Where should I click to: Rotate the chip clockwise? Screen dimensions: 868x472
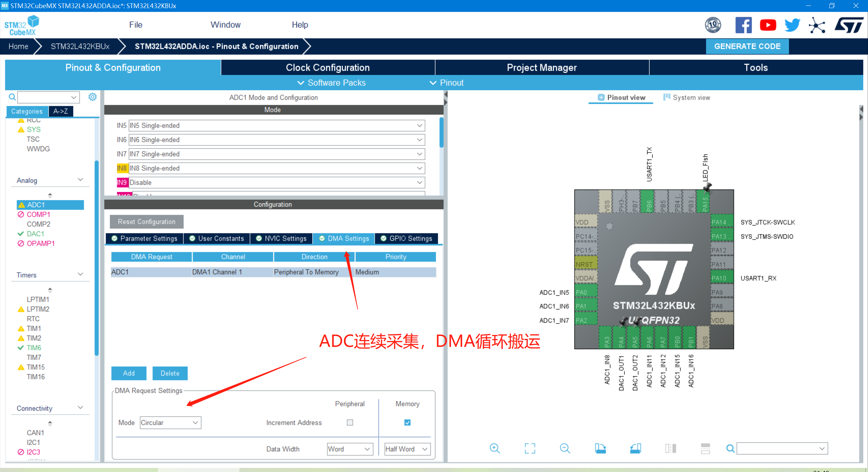pos(601,448)
